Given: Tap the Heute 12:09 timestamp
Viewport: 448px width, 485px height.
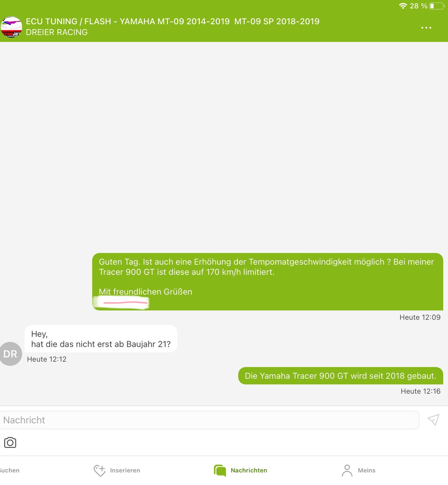Looking at the screenshot, I should pos(420,317).
